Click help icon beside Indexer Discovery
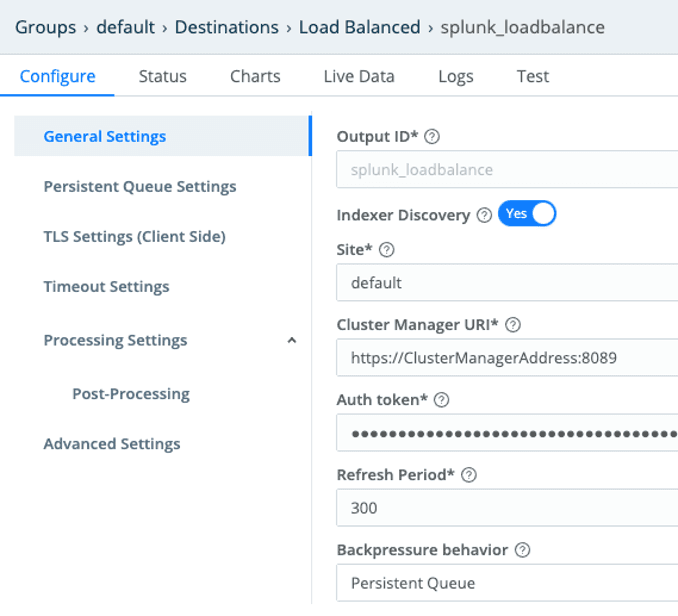This screenshot has width=678, height=616. tap(484, 215)
